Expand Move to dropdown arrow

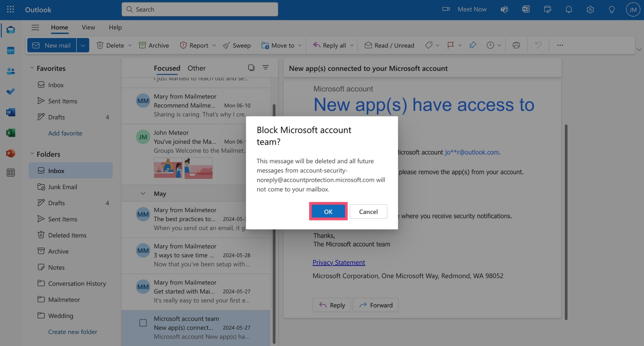click(300, 45)
